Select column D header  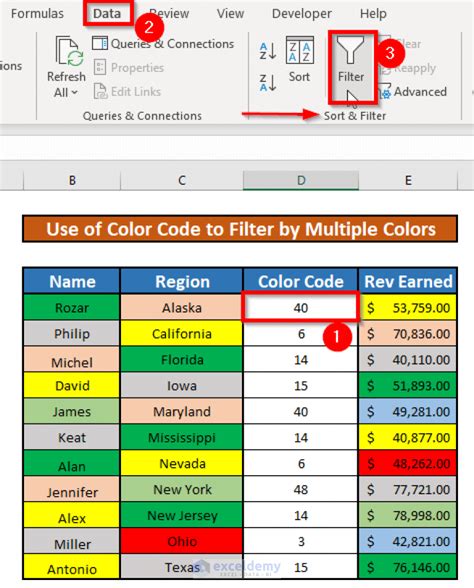[x=301, y=180]
